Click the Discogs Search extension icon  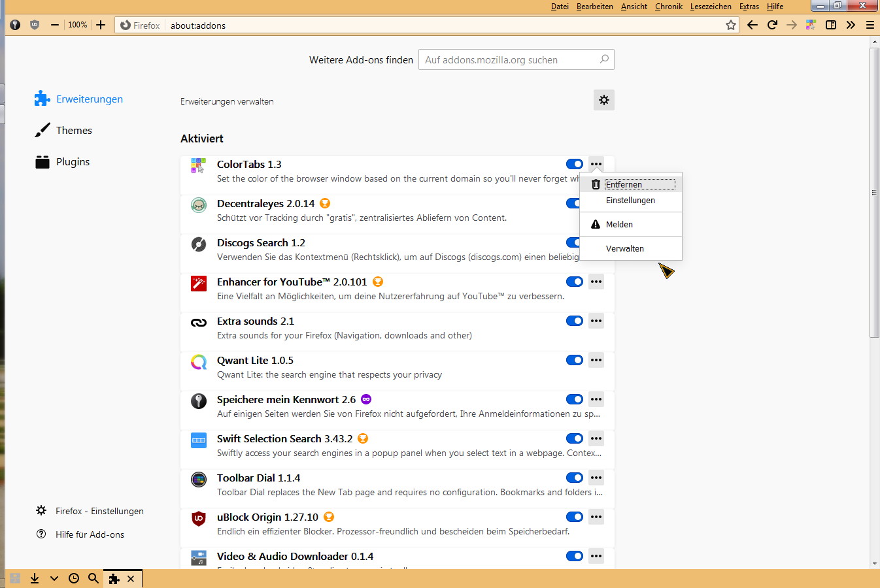point(199,244)
